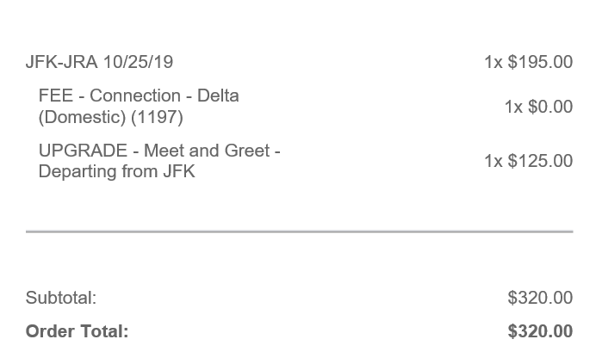Click the bold Order Total label
The image size is (596, 364).
(x=78, y=331)
